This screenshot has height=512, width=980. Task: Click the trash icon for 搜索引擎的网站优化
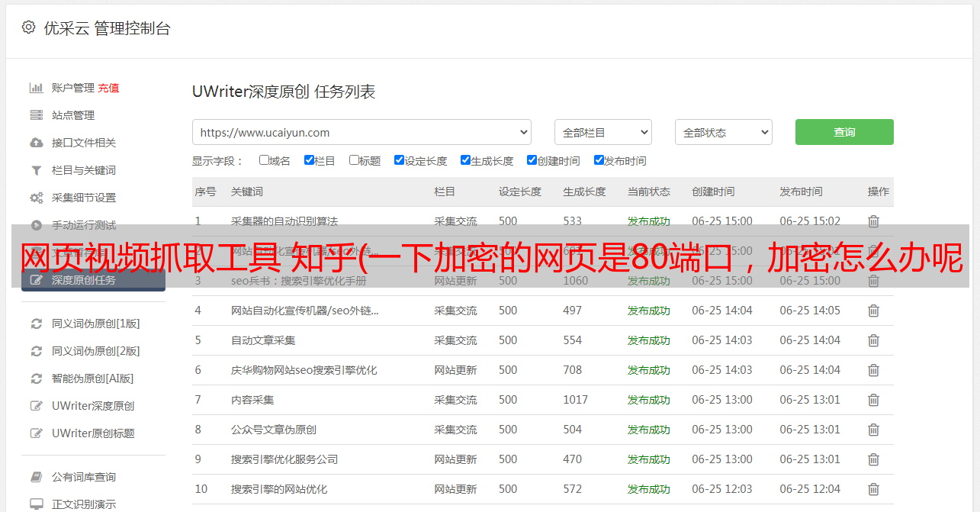click(873, 489)
